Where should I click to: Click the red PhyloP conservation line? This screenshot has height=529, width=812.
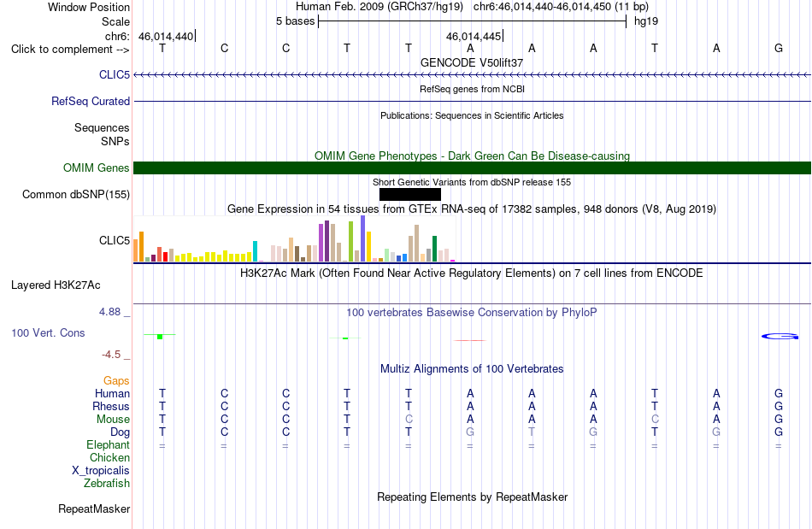(470, 341)
